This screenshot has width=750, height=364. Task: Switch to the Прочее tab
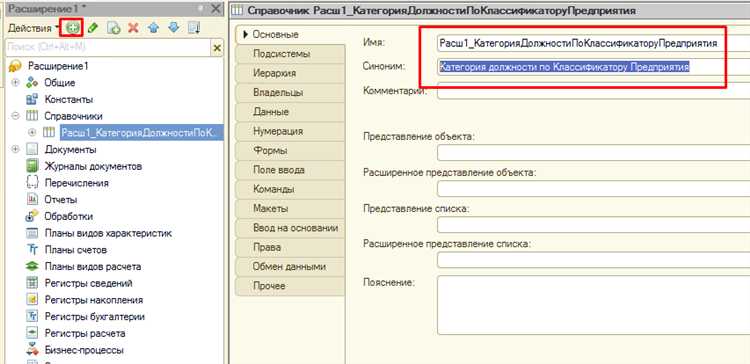[290, 286]
